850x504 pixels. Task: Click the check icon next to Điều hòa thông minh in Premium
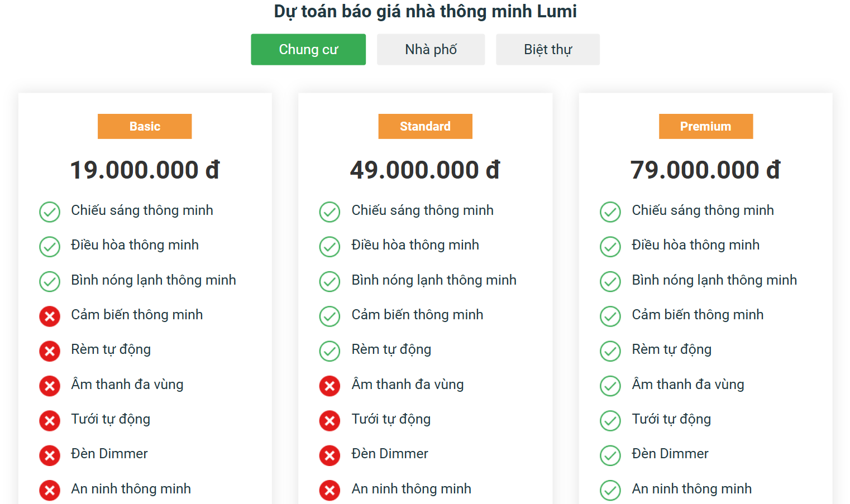pyautogui.click(x=610, y=247)
